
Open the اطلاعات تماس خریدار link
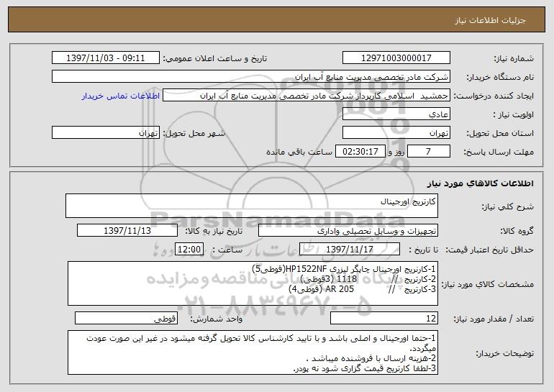[x=121, y=96]
